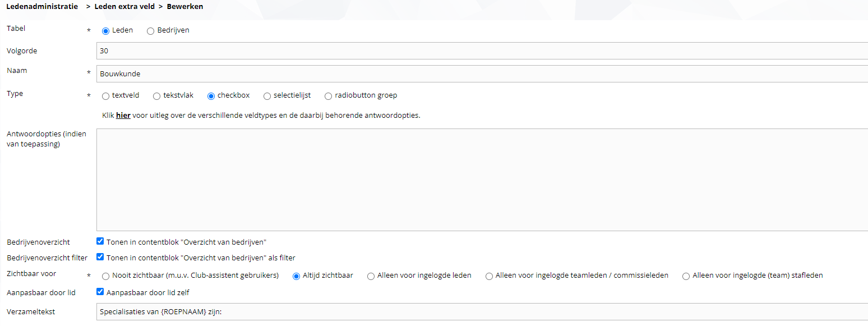The width and height of the screenshot is (868, 326).
Task: Select the 'Altijd zichtbaar' radio button
Action: (x=297, y=276)
